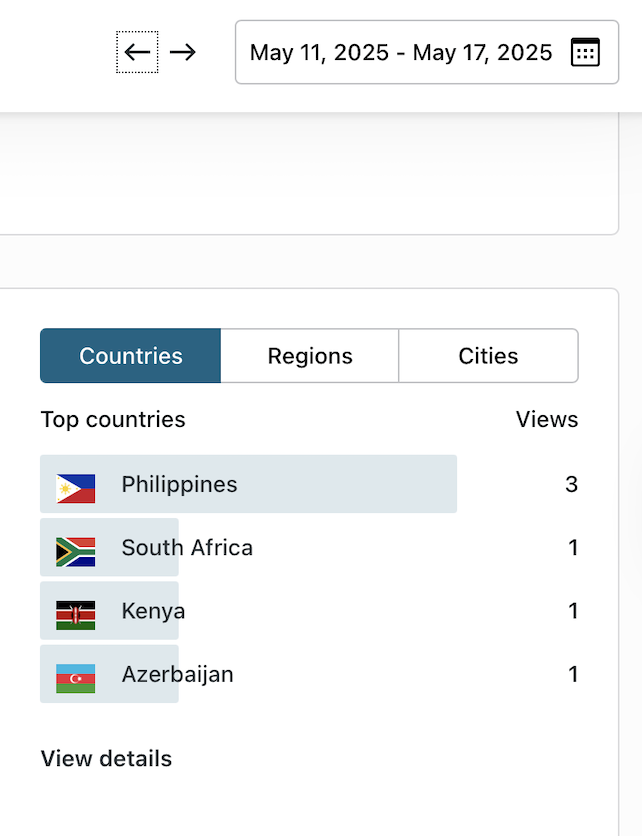Viewport: 642px width, 836px height.
Task: Switch to the Regions tab
Action: click(310, 356)
